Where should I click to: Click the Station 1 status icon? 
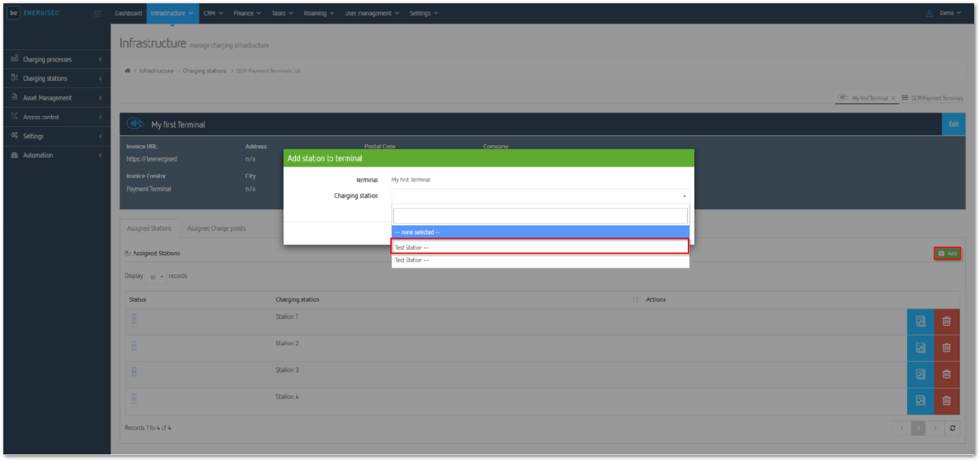pos(134,319)
